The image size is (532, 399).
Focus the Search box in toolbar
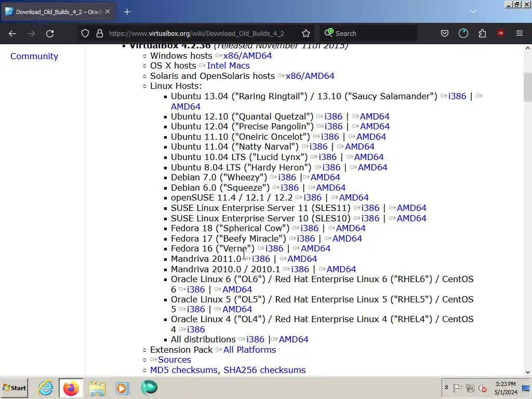[x=368, y=33]
